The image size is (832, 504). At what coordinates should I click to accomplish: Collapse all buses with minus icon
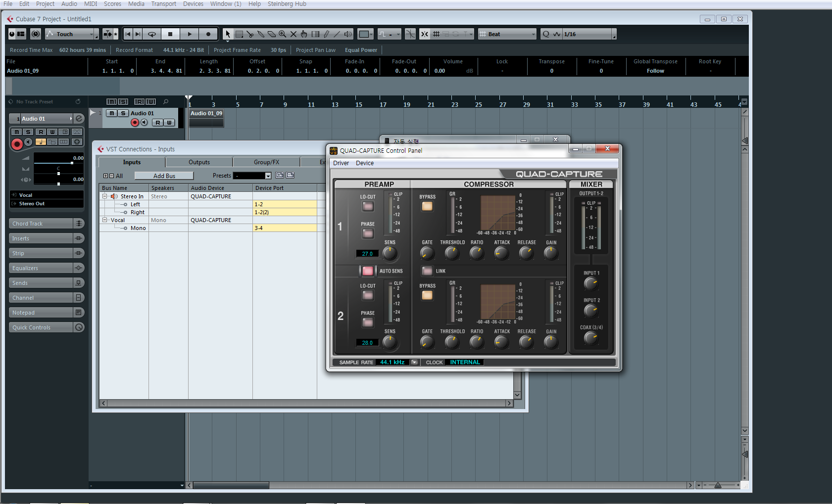point(111,176)
